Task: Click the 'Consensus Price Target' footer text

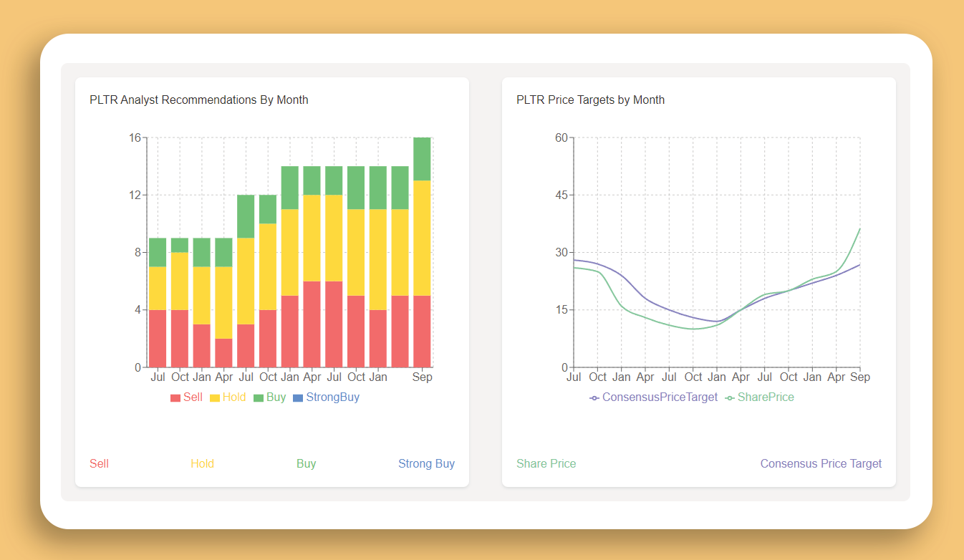Action: tap(821, 463)
